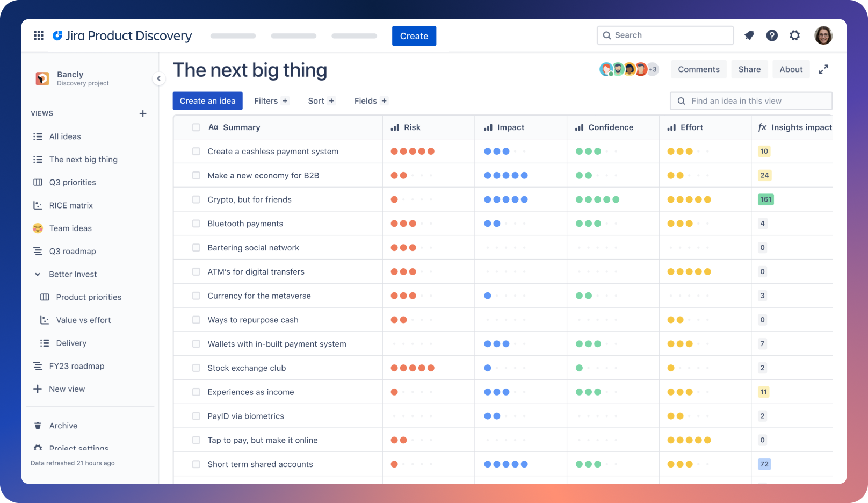
Task: Switch to the Comments tab
Action: point(698,69)
